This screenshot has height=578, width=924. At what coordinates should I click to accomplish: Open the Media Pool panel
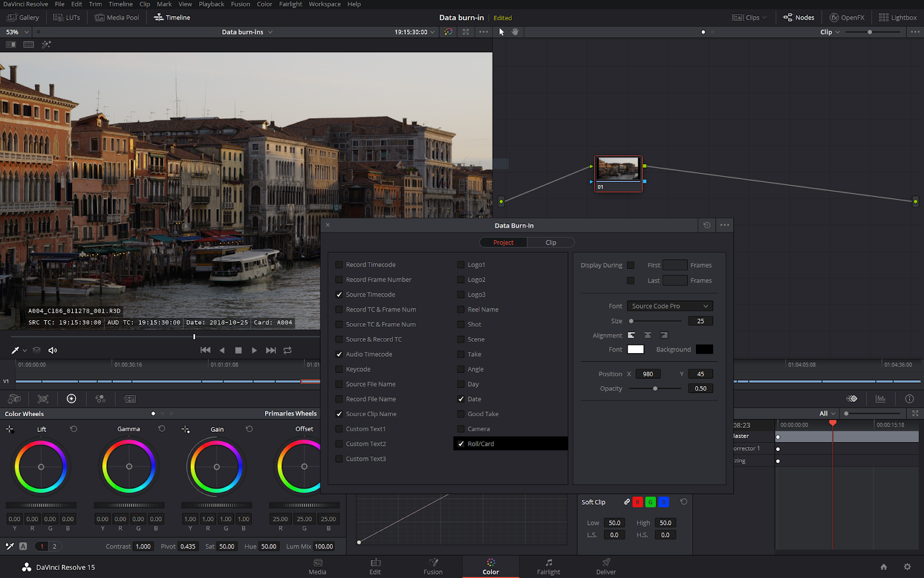pyautogui.click(x=117, y=17)
